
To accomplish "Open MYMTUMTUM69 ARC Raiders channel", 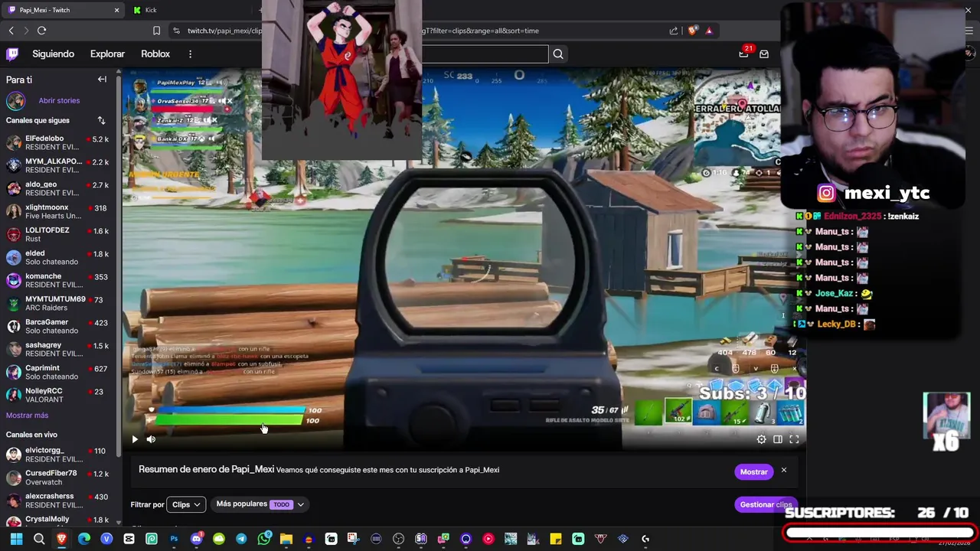I will point(57,304).
